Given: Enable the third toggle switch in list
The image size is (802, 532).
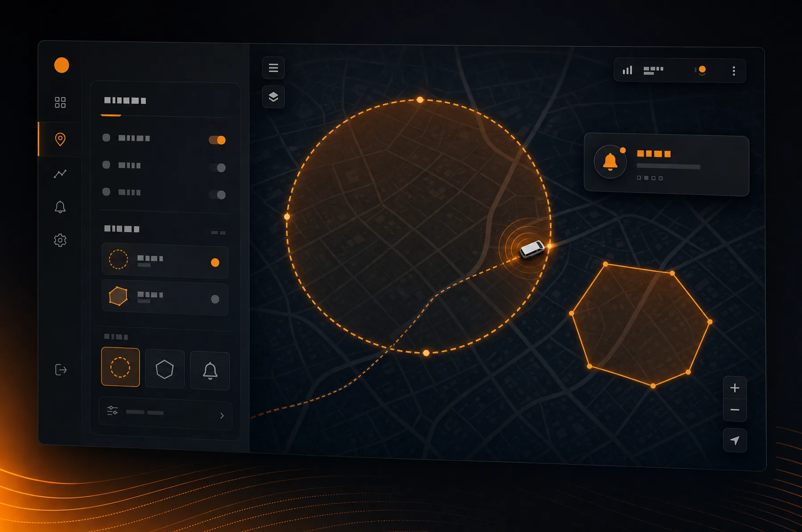Looking at the screenshot, I should click(x=217, y=195).
